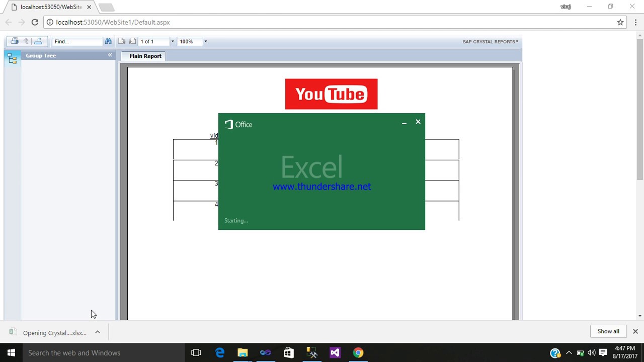Open the Windows Start menu
The width and height of the screenshot is (644, 362).
click(11, 352)
